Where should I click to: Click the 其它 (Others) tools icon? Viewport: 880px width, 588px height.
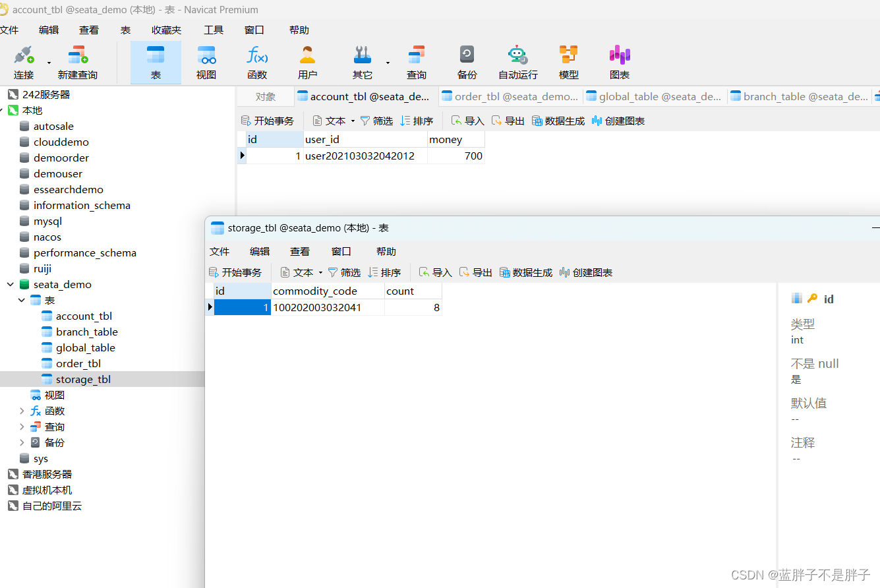(363, 62)
